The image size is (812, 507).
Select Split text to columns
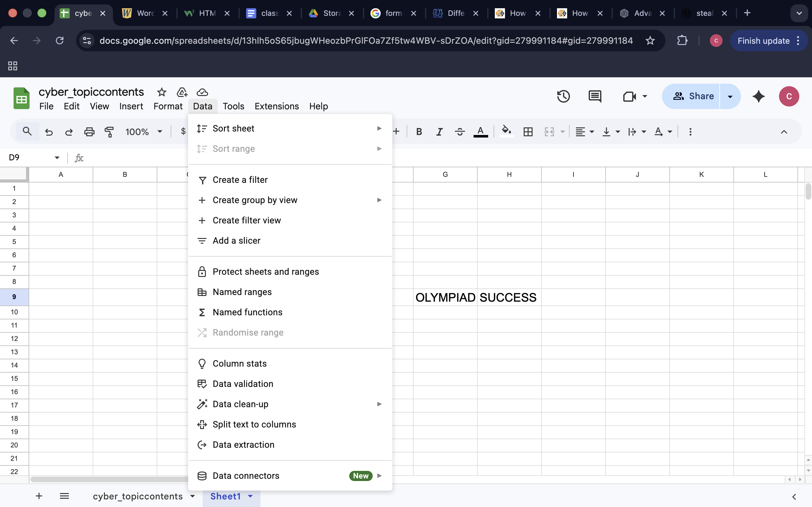pos(254,424)
